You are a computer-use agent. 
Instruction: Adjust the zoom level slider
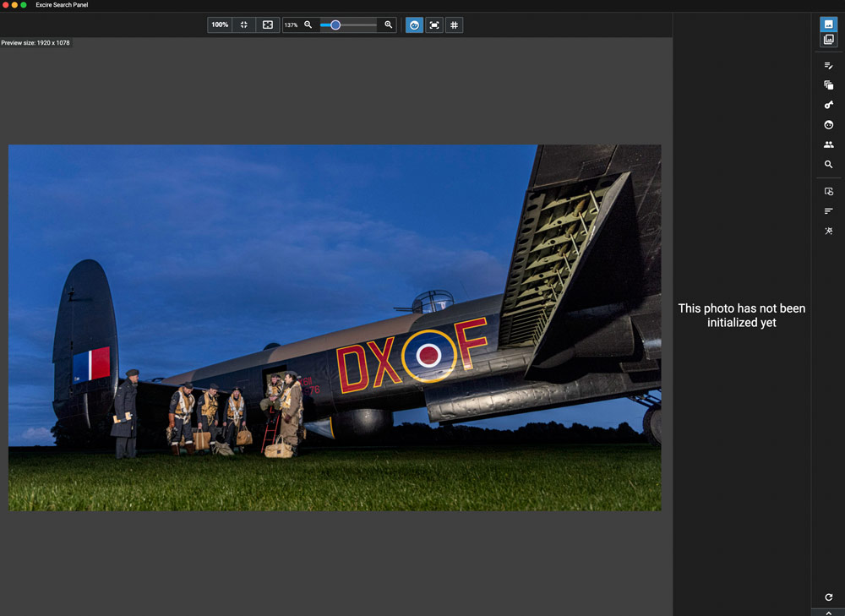348,25
